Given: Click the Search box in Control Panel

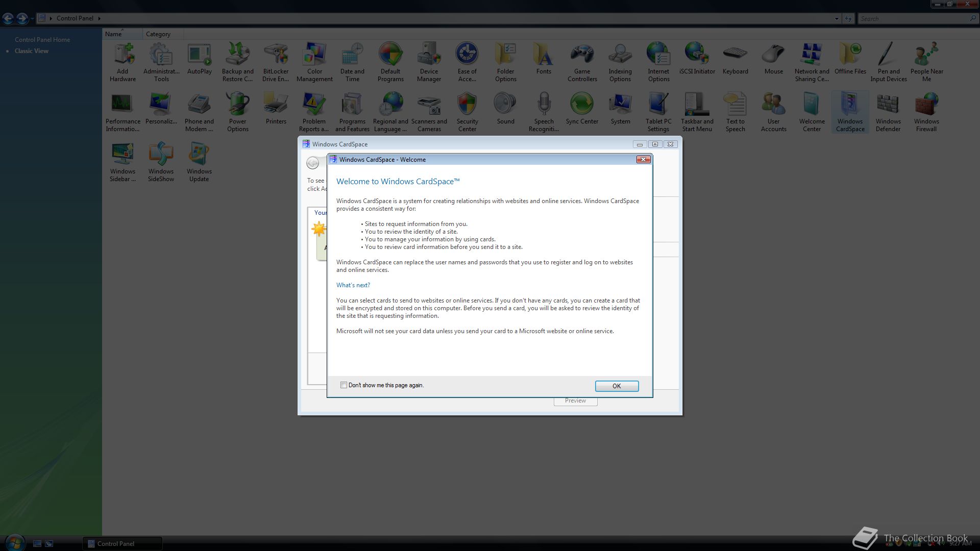Looking at the screenshot, I should pyautogui.click(x=914, y=18).
